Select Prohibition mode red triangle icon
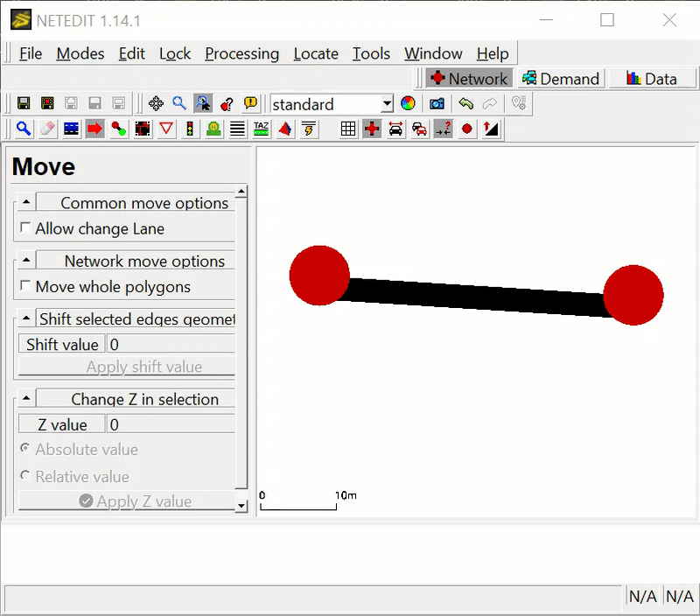 click(x=166, y=129)
